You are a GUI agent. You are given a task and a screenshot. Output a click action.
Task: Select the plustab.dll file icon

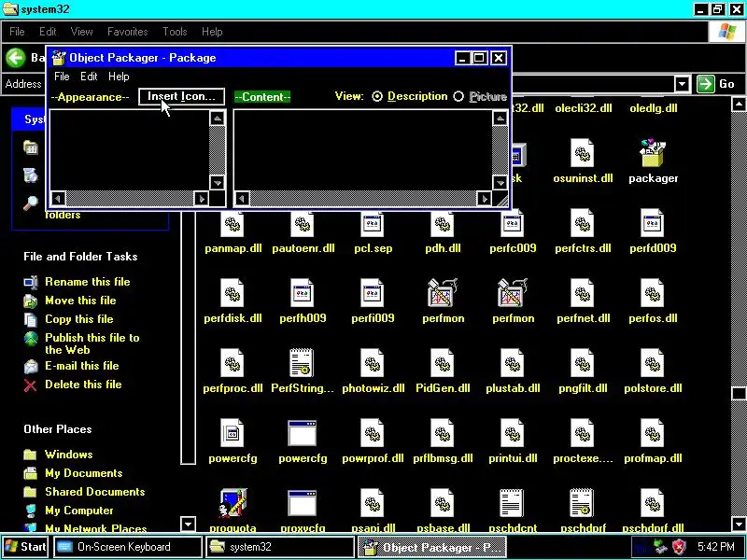click(513, 363)
